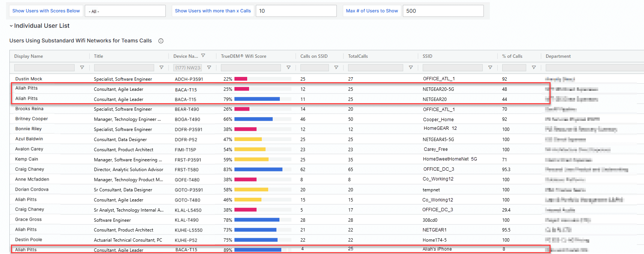
Task: Click the filter icon under TotalCalls column
Action: 411,68
